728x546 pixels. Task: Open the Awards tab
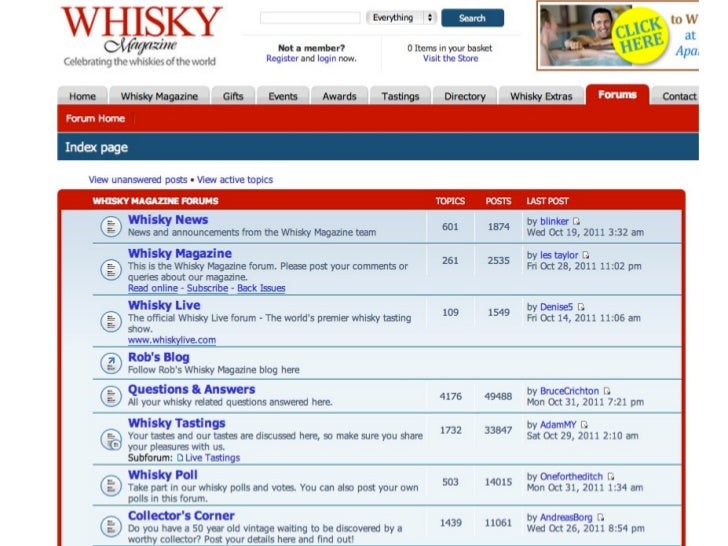click(x=339, y=96)
